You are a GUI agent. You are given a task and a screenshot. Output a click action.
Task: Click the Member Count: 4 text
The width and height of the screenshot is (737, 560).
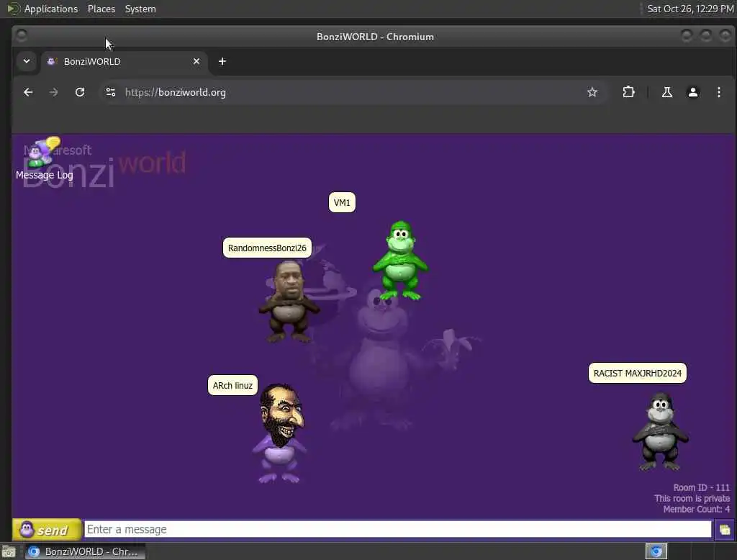[697, 509]
